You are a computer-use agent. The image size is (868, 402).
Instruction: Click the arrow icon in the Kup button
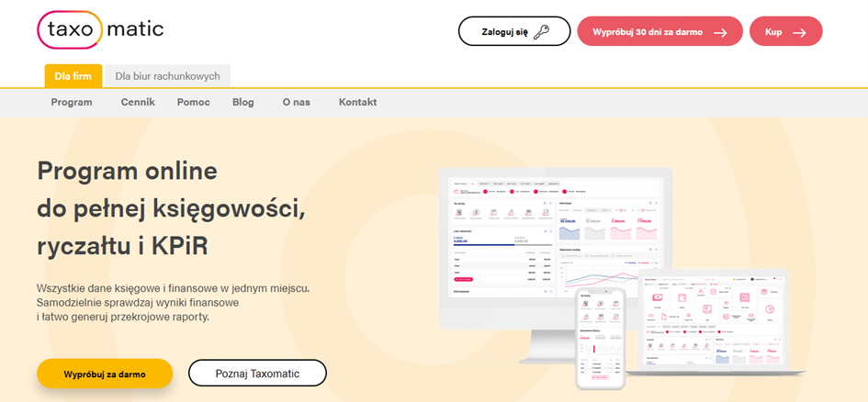click(x=799, y=33)
